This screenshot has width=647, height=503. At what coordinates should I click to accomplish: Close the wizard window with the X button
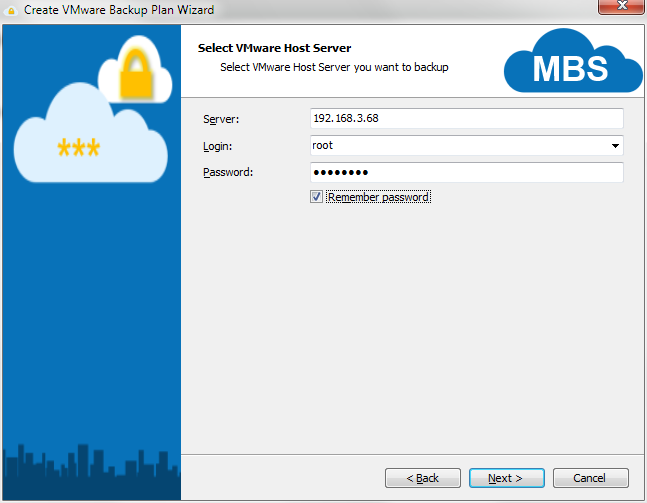coord(622,6)
